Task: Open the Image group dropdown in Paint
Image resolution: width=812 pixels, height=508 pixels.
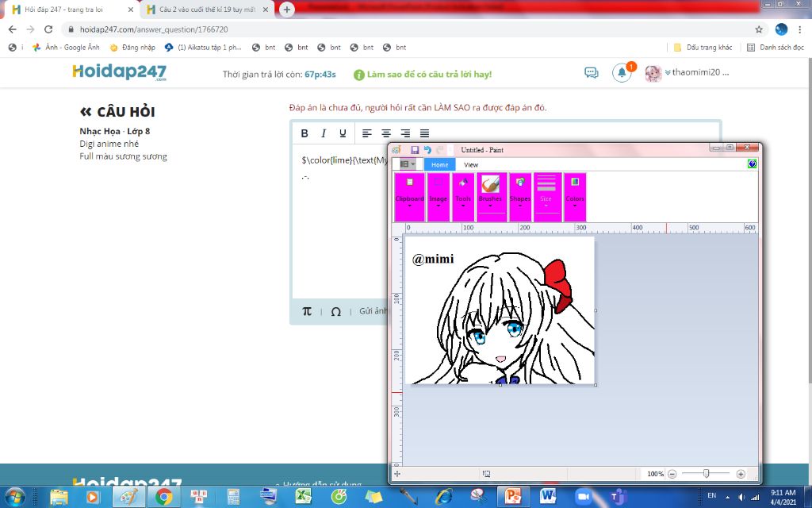Action: click(438, 197)
